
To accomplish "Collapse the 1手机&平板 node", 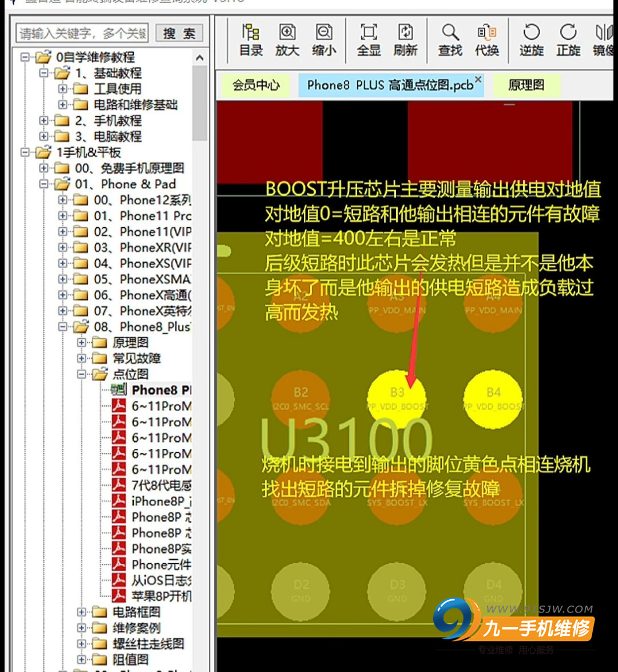I will click(x=25, y=152).
